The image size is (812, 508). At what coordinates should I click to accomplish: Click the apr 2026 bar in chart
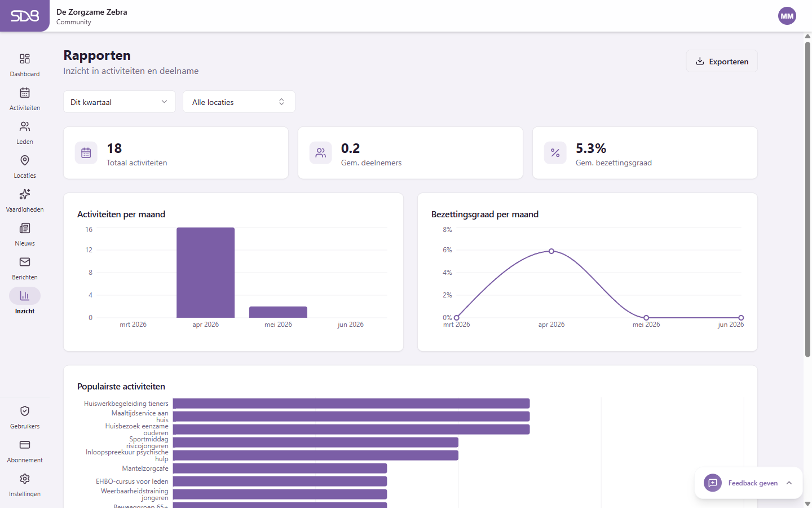(205, 273)
